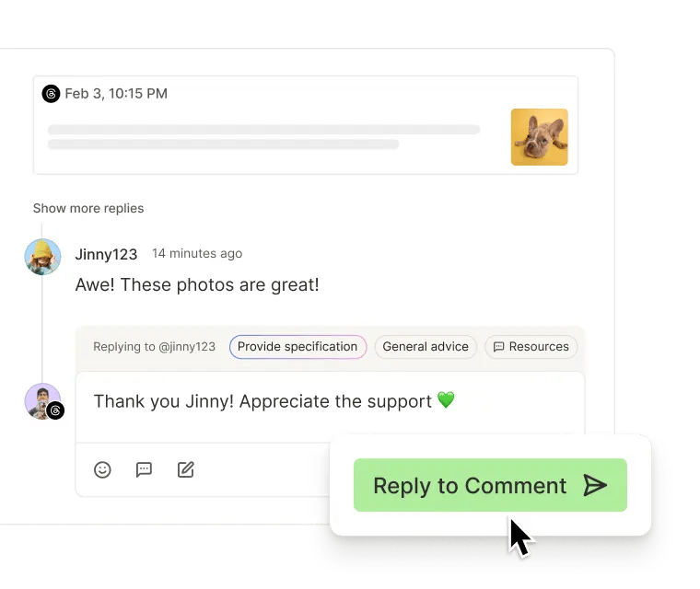
Task: Click the green heart emoji in reply
Action: point(446,399)
